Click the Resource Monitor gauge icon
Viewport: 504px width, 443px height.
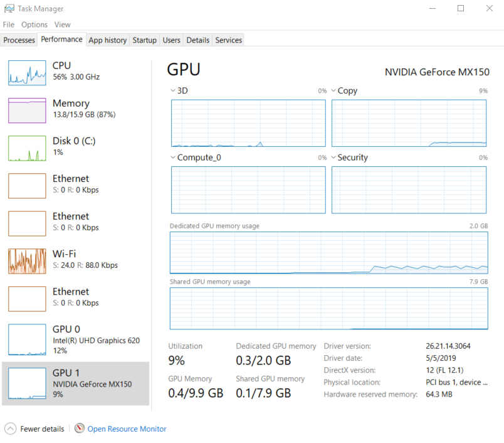(80, 429)
